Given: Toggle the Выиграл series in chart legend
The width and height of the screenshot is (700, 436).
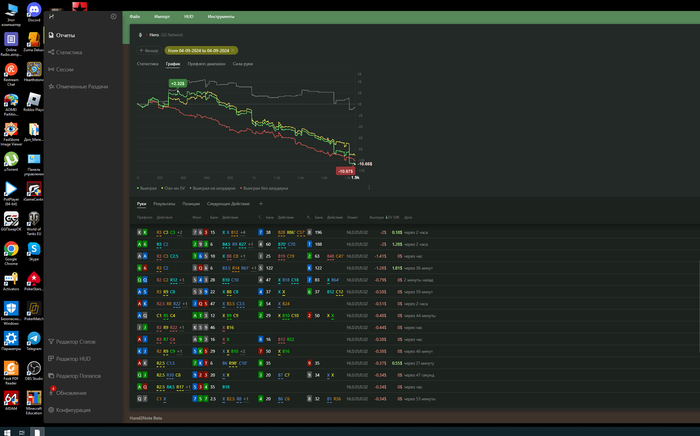Looking at the screenshot, I should pos(148,187).
